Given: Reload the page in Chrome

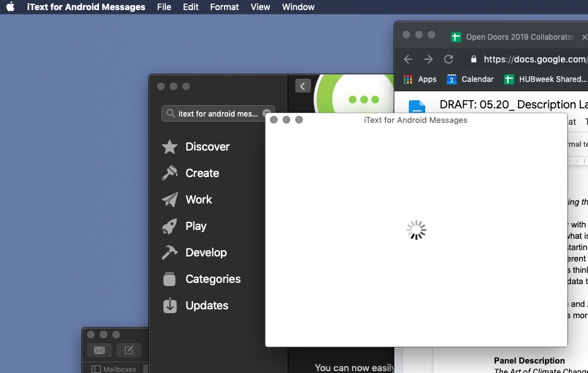Looking at the screenshot, I should [x=449, y=59].
